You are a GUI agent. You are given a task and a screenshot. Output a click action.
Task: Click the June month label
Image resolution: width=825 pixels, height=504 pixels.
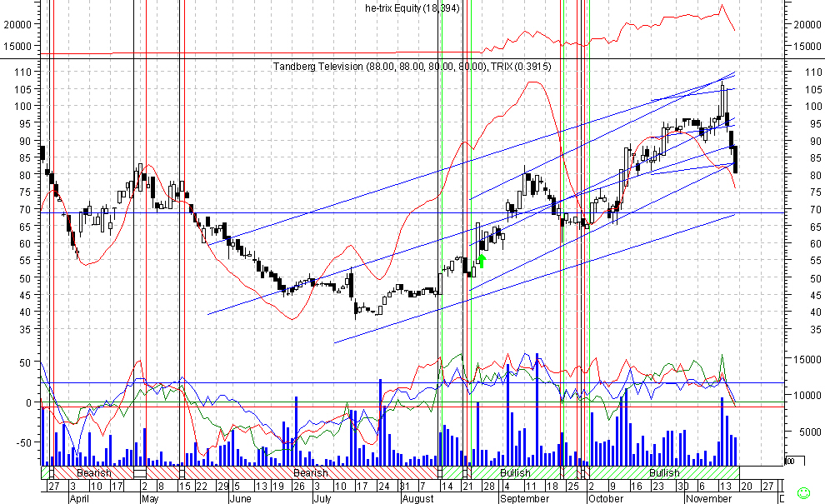coord(240,499)
